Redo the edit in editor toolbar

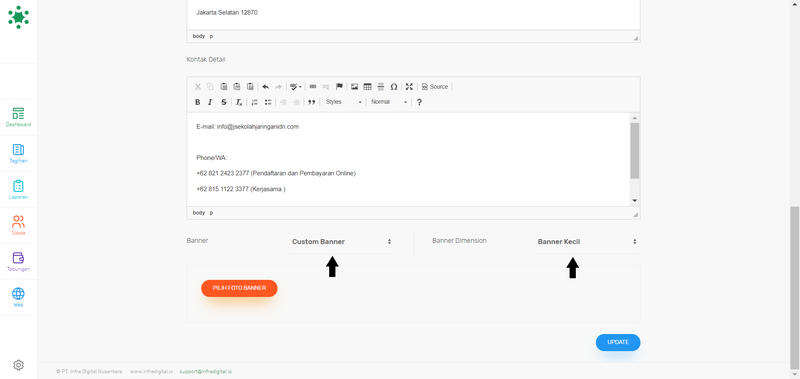(x=279, y=87)
